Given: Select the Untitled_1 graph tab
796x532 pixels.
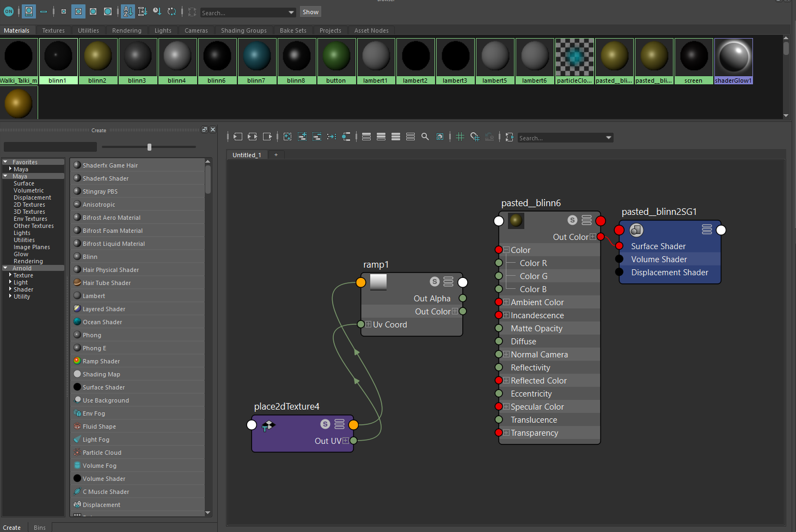Looking at the screenshot, I should click(x=247, y=155).
